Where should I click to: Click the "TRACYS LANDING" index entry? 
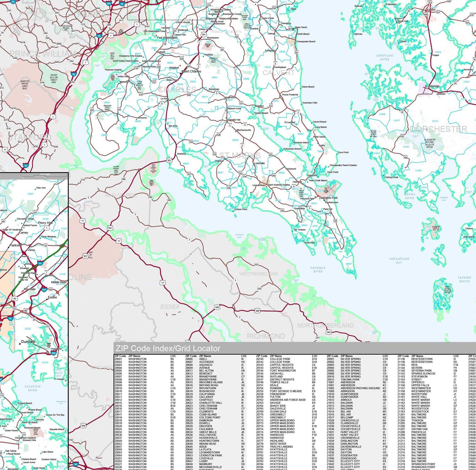[281, 447]
